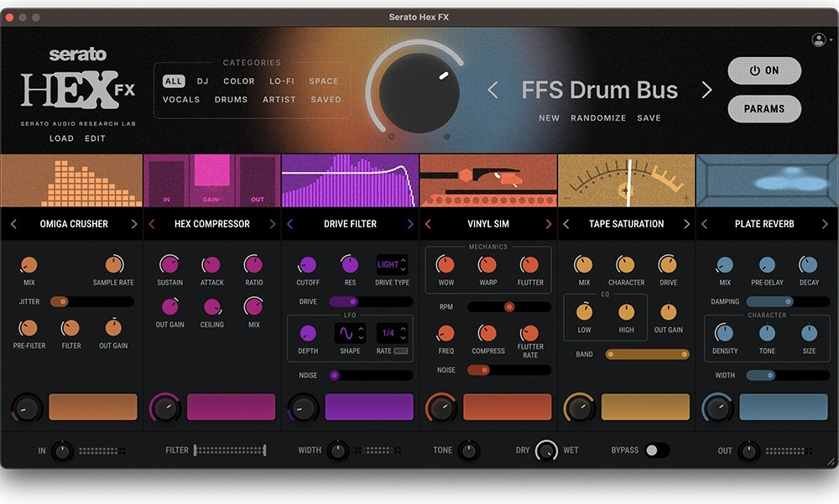Toggle the blue Plate Reverb enable pad
839x504 pixels.
784,407
